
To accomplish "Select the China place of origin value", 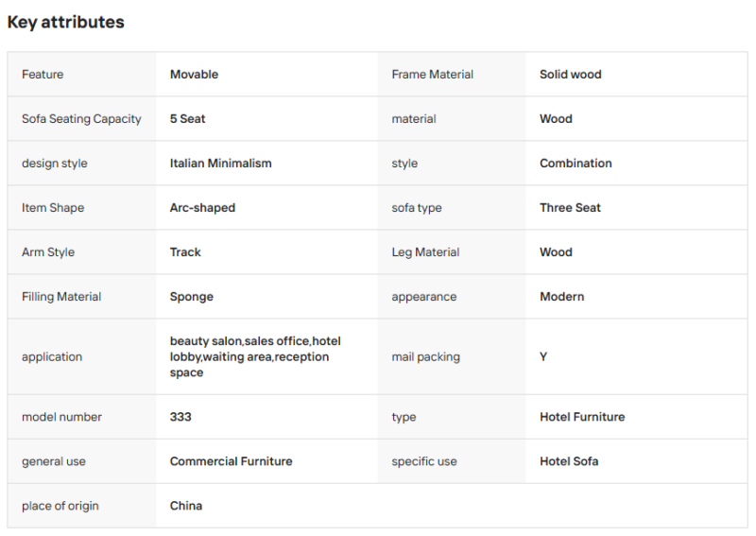I will [185, 506].
